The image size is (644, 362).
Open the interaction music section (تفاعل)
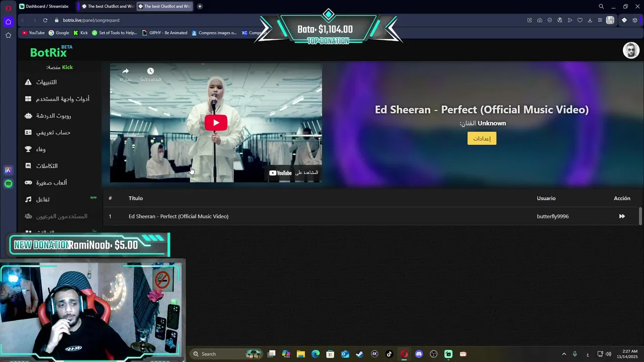pyautogui.click(x=43, y=200)
